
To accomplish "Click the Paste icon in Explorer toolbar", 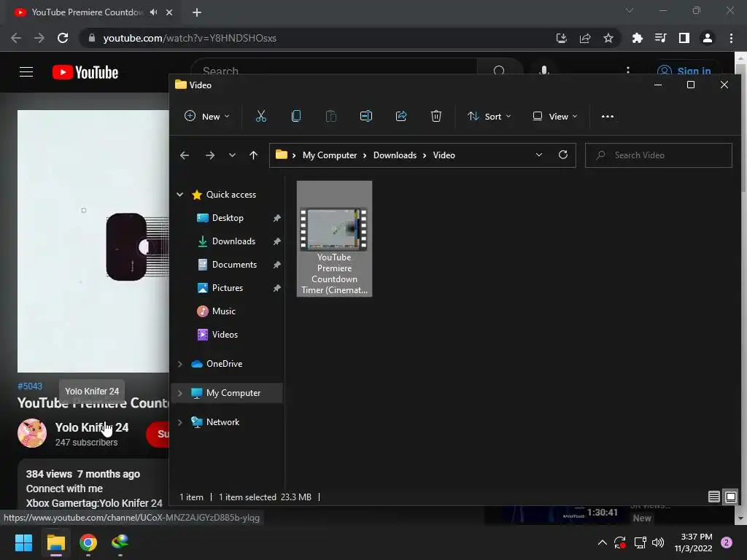I will (x=330, y=116).
